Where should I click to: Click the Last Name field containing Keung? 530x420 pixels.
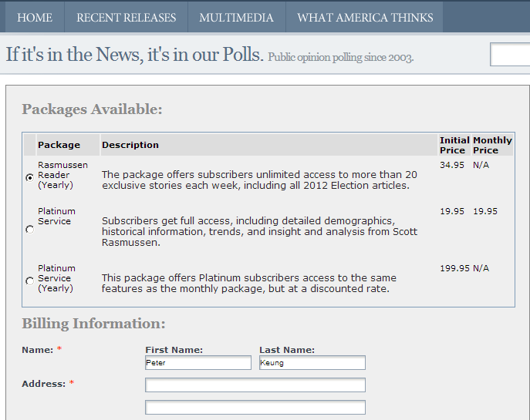(312, 363)
